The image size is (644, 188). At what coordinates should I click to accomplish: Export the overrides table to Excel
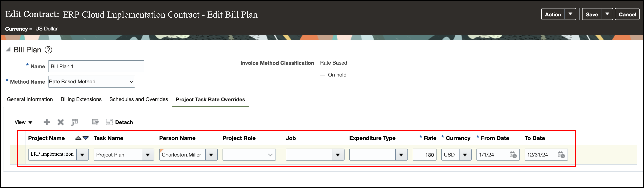pyautogui.click(x=74, y=122)
